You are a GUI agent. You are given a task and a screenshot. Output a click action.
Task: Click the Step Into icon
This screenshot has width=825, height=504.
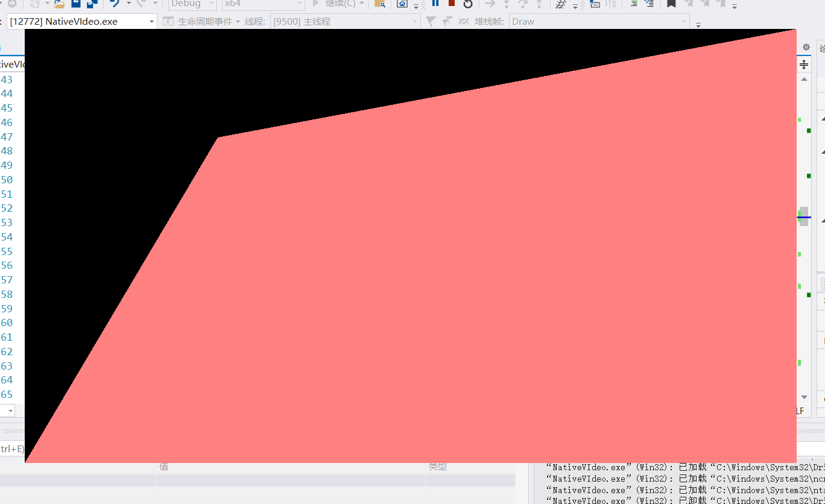tap(507, 4)
